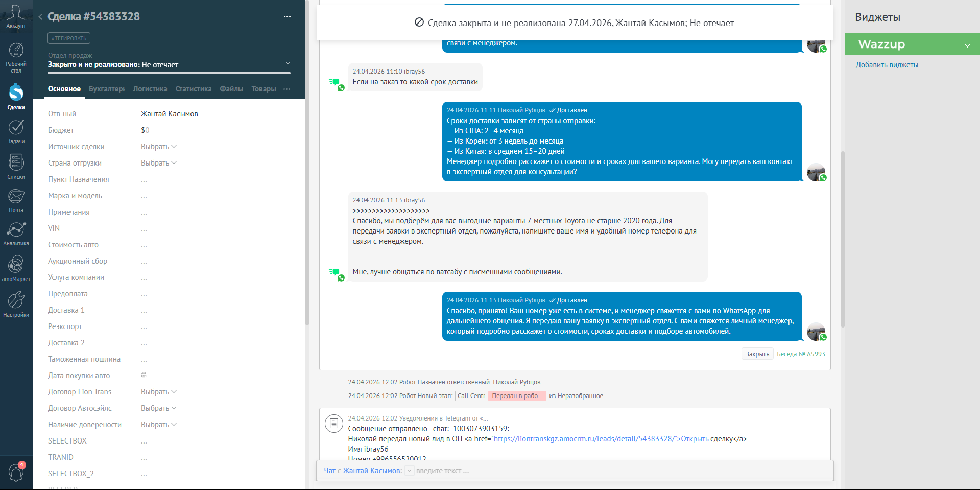Switch to the Основное tab

coord(64,89)
